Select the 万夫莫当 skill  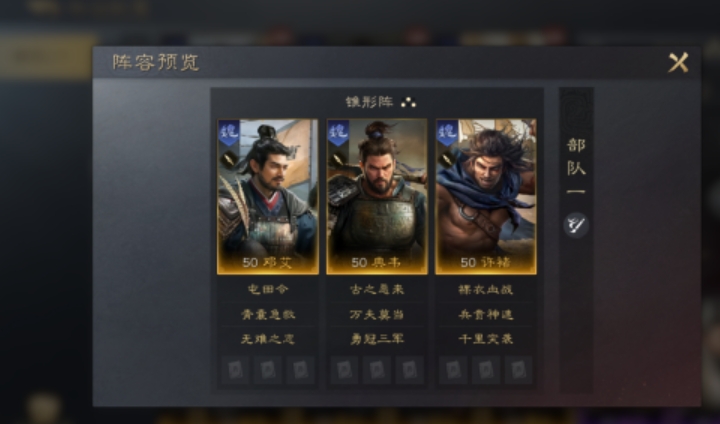pyautogui.click(x=377, y=314)
